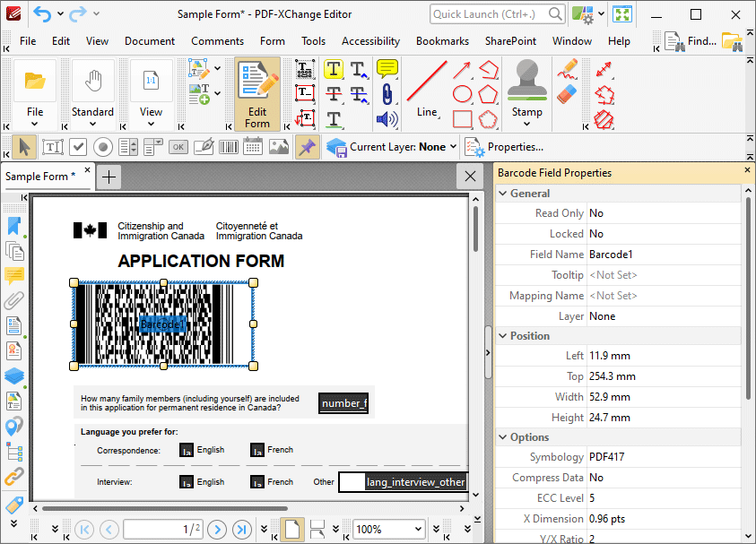Screen dimensions: 756x544
Task: Select the Strikeout Text tool
Action: click(334, 94)
